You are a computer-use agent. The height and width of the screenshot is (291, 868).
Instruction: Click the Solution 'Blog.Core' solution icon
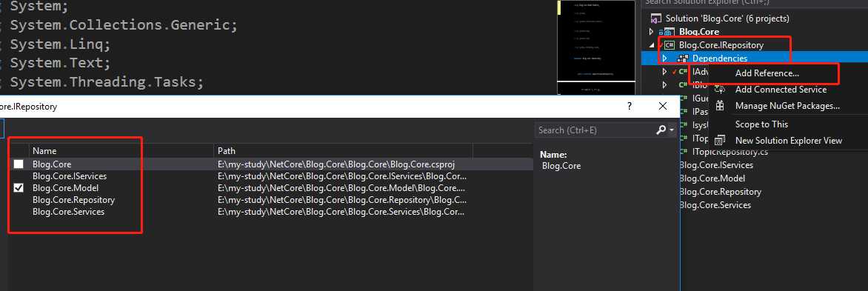pos(656,19)
